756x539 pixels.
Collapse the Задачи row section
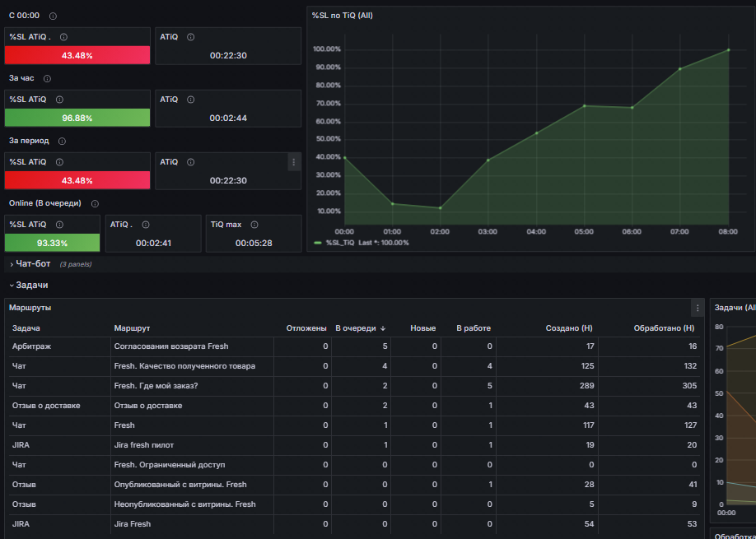point(31,285)
